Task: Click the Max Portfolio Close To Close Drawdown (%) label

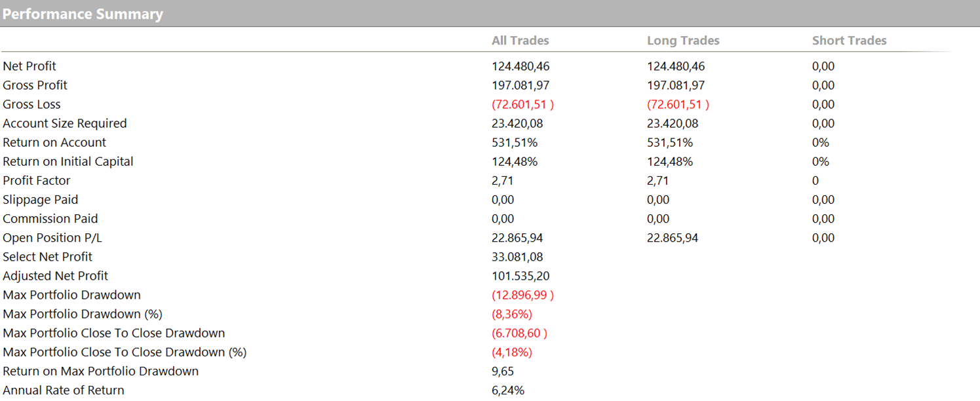Action: [x=125, y=352]
